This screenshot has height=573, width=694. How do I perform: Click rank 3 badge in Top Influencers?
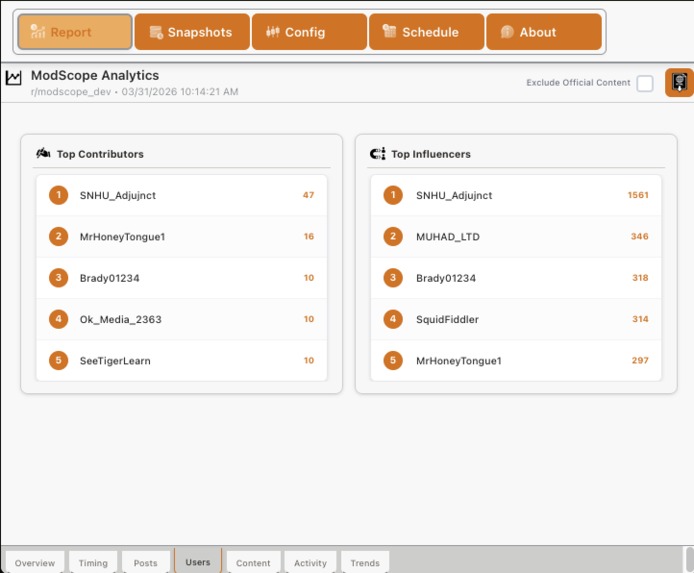(393, 278)
